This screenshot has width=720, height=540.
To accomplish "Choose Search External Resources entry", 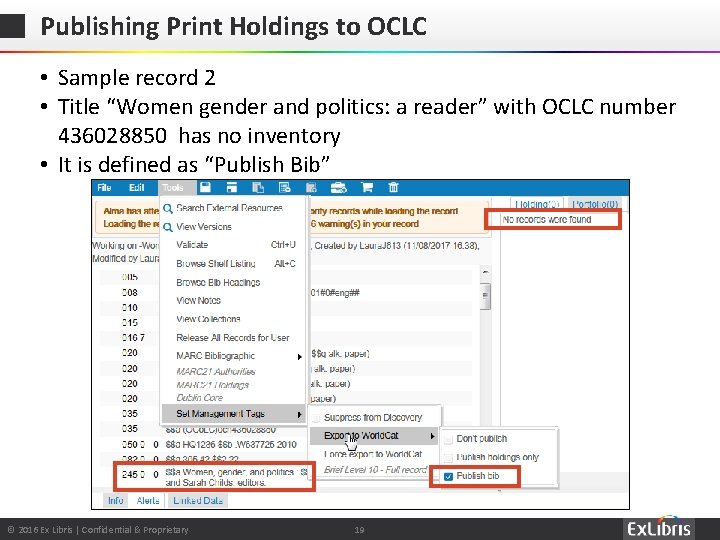I will [x=229, y=208].
